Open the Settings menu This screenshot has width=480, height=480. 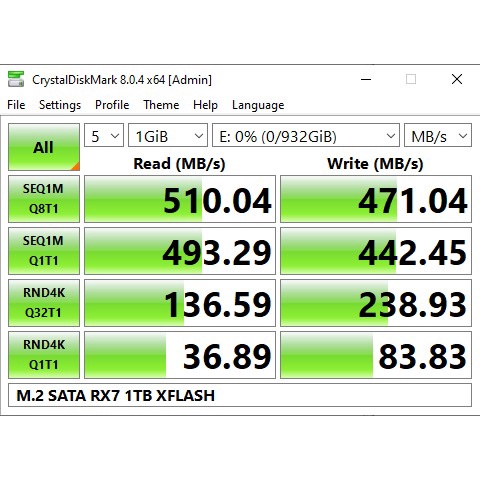60,105
